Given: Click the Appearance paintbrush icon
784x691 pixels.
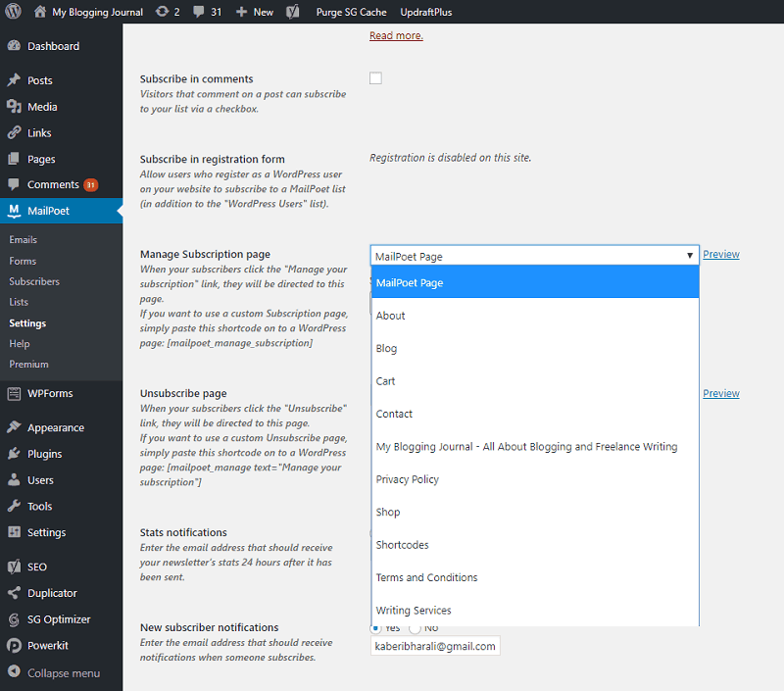Looking at the screenshot, I should point(14,427).
